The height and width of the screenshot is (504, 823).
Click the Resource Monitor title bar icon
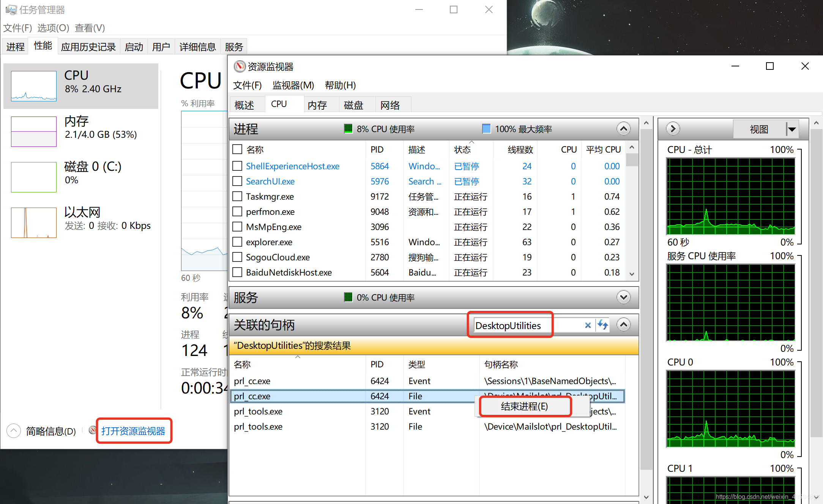[x=240, y=66]
